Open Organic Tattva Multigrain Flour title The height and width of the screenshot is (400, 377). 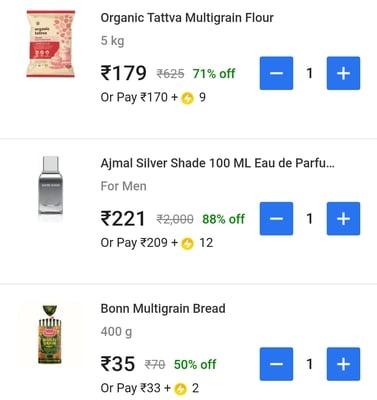187,18
